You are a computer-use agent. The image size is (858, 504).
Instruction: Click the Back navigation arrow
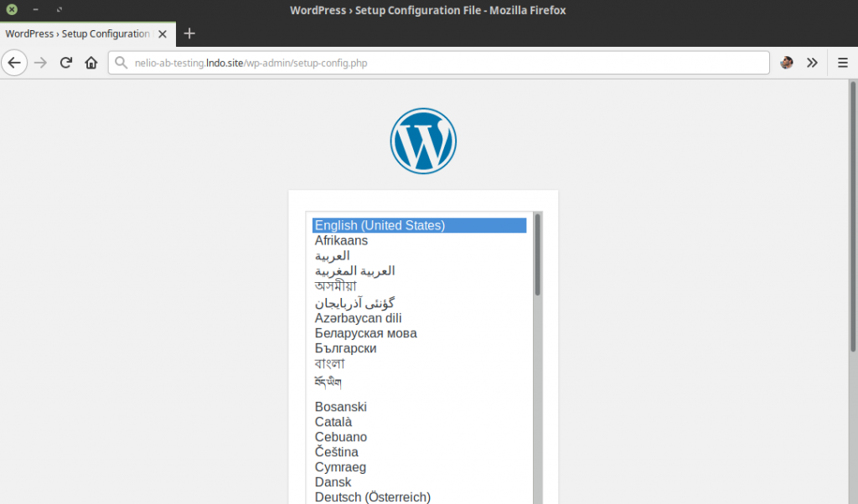(x=14, y=62)
